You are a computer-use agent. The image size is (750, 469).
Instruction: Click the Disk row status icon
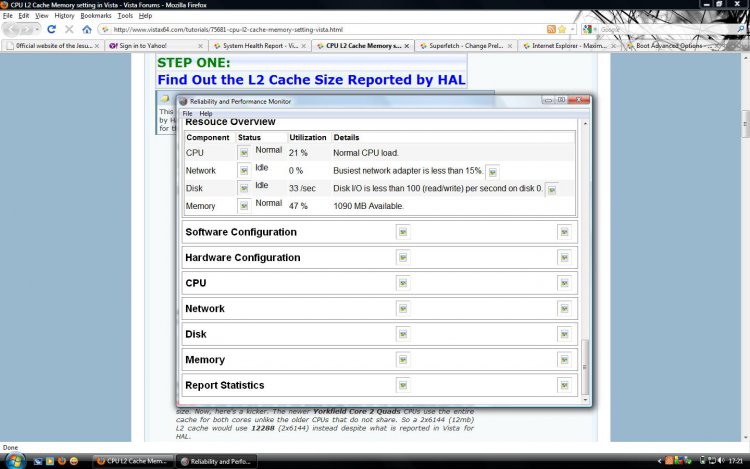coord(244,188)
